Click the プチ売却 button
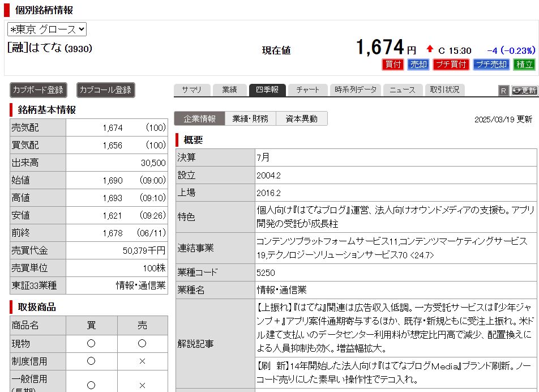Image resolution: width=539 pixels, height=392 pixels. click(491, 65)
